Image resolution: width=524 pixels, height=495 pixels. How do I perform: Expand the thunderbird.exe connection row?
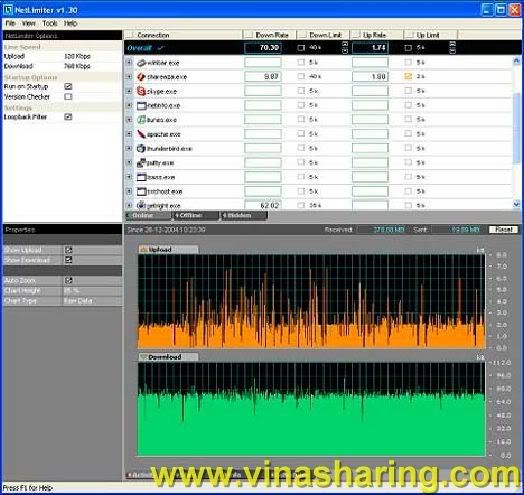point(129,148)
